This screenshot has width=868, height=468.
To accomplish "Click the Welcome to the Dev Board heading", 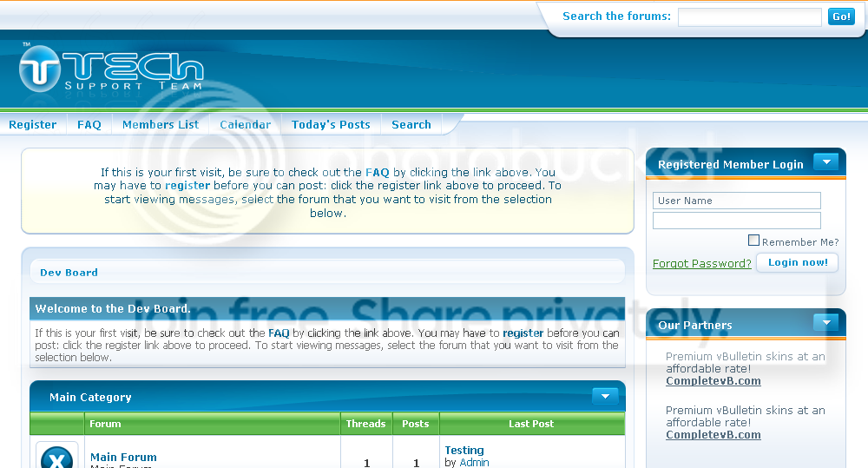I will [x=113, y=308].
